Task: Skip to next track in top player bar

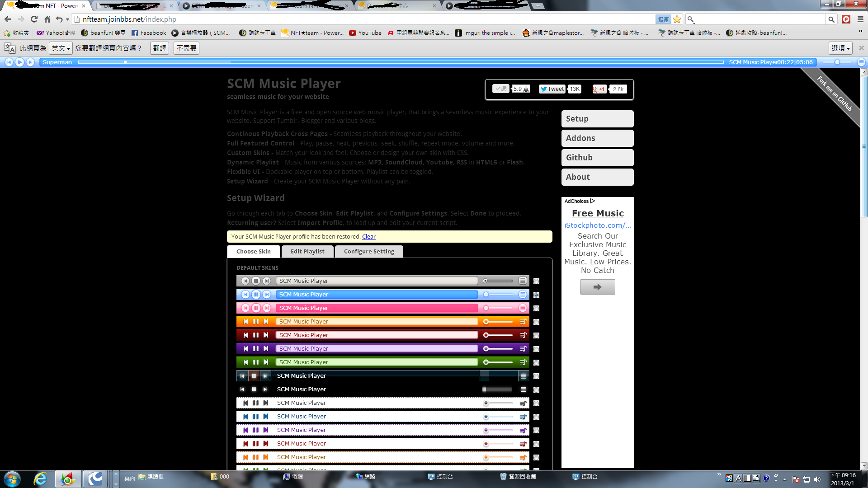Action: point(30,62)
